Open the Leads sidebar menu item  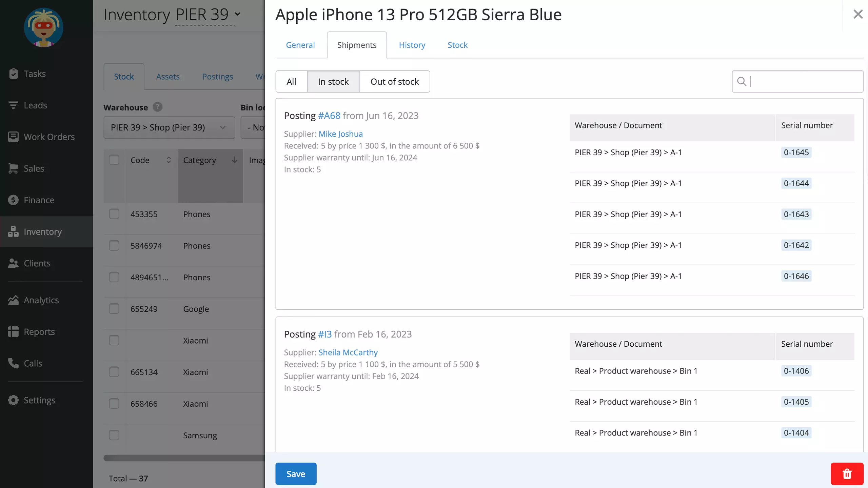coord(46,105)
